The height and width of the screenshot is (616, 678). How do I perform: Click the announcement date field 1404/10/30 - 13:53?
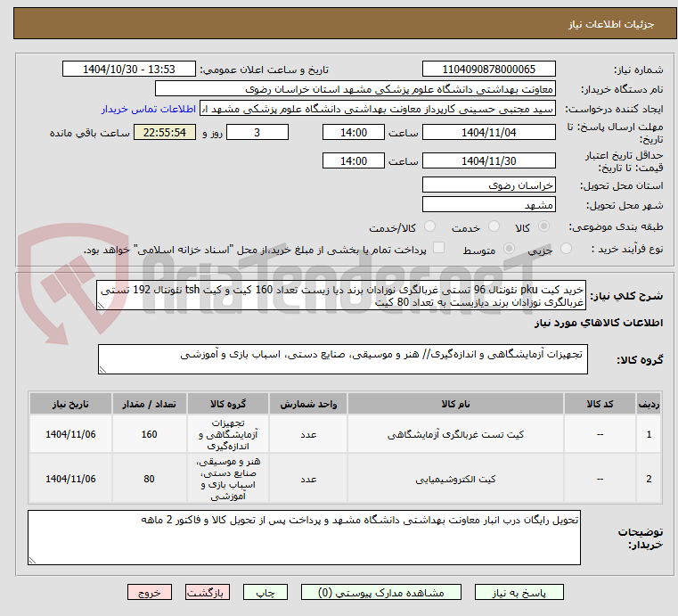click(129, 70)
